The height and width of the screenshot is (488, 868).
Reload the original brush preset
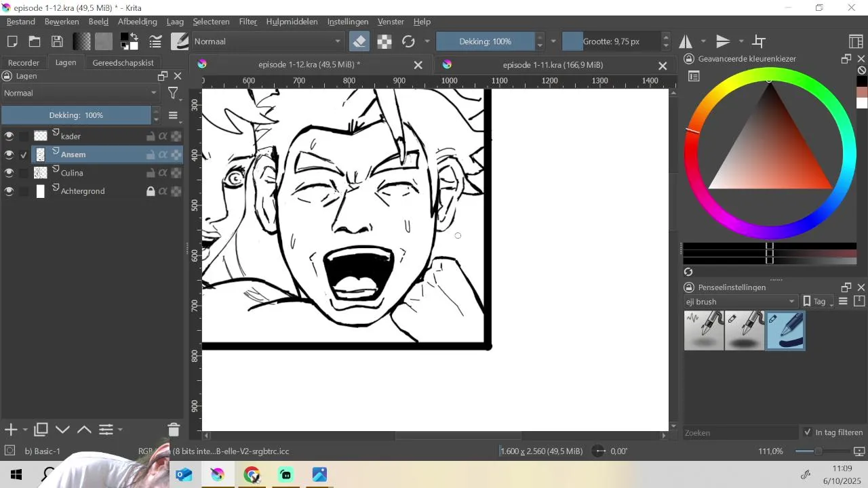[408, 41]
